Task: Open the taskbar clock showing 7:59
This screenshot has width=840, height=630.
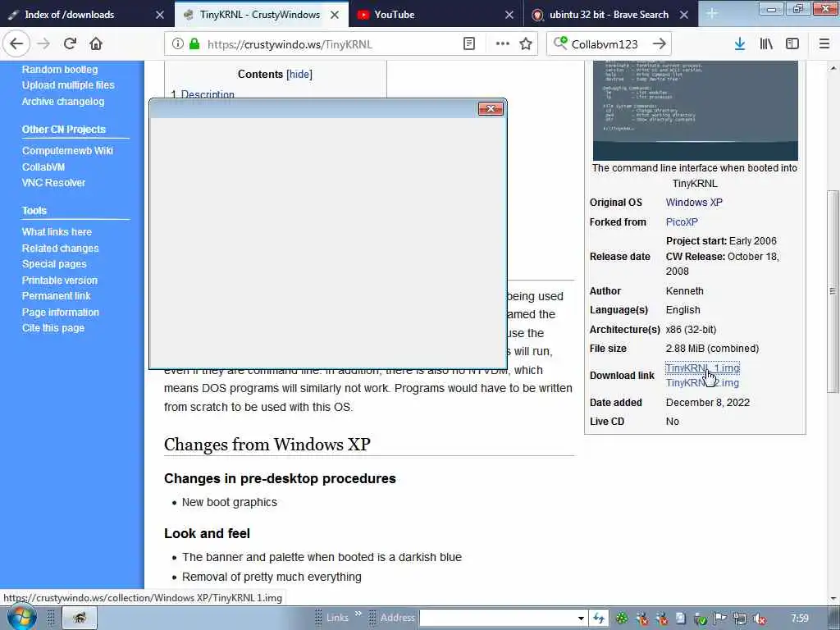Action: tap(799, 619)
